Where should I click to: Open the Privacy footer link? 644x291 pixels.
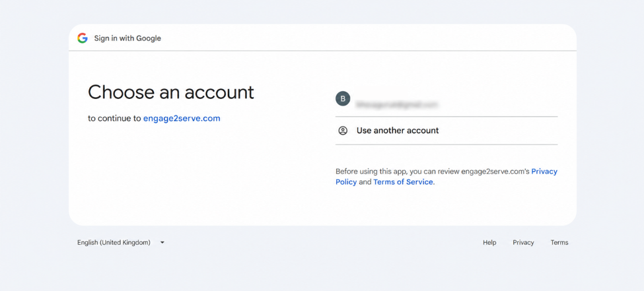point(523,243)
